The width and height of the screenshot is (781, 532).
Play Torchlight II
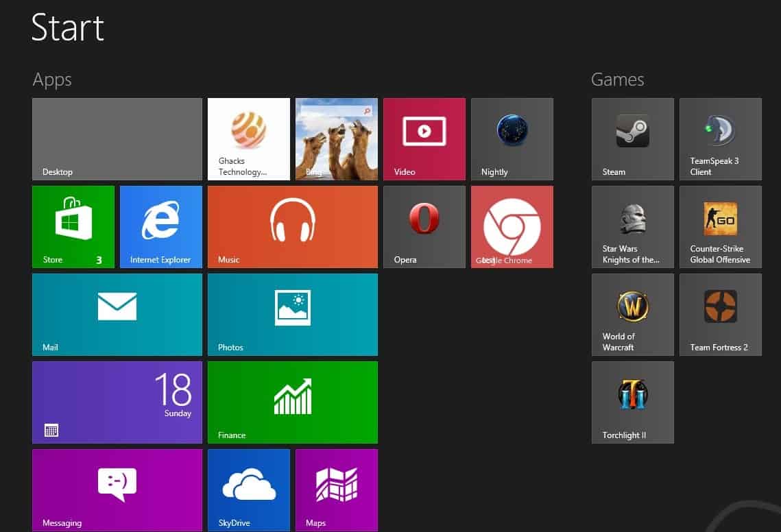tap(632, 402)
